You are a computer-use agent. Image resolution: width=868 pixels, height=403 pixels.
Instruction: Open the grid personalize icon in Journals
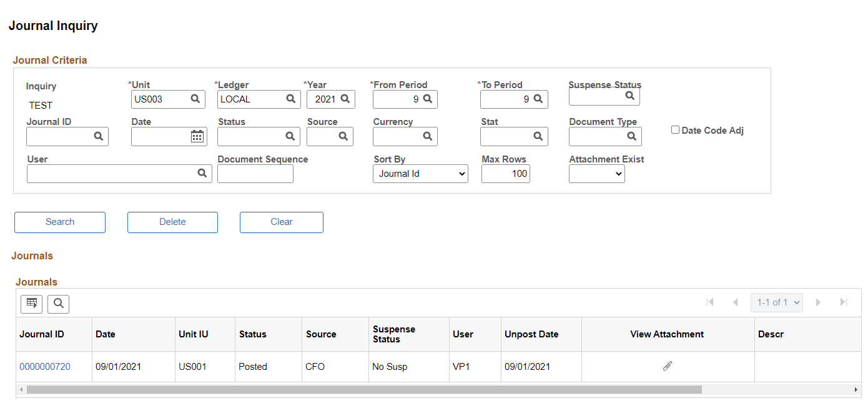pos(32,304)
